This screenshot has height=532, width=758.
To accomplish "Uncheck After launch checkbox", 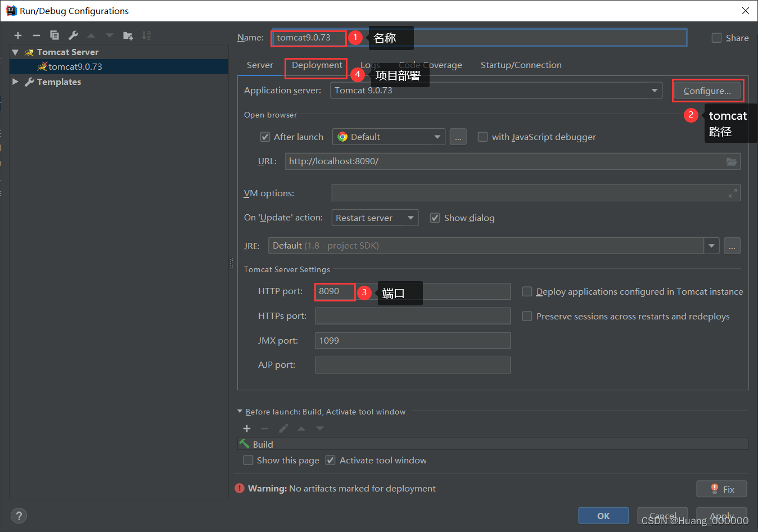I will 265,137.
